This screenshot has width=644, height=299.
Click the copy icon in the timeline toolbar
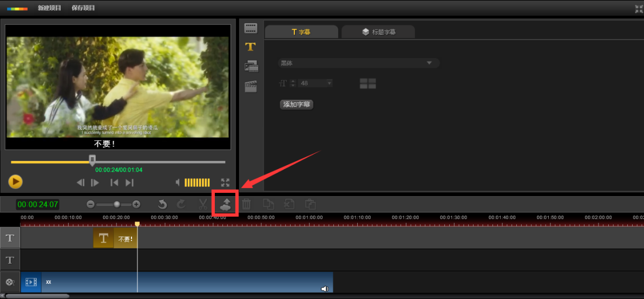click(268, 204)
